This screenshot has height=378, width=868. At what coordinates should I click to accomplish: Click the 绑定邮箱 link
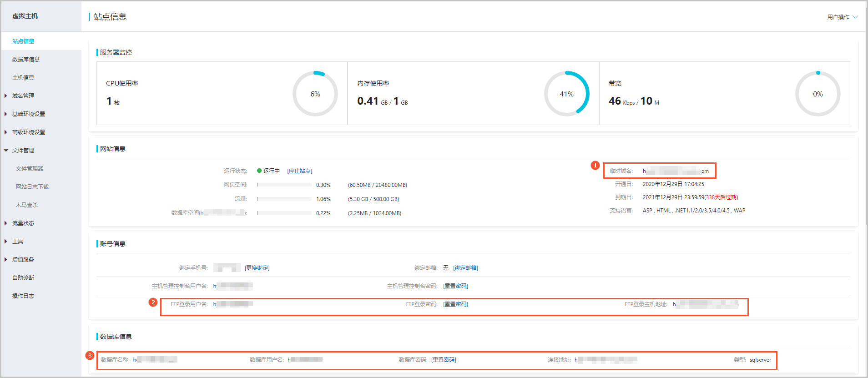465,268
